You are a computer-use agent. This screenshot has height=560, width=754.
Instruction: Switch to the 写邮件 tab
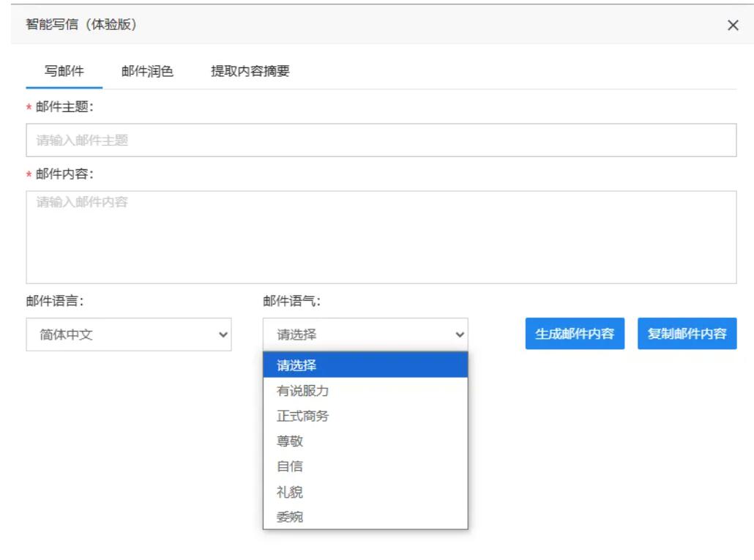(x=64, y=71)
